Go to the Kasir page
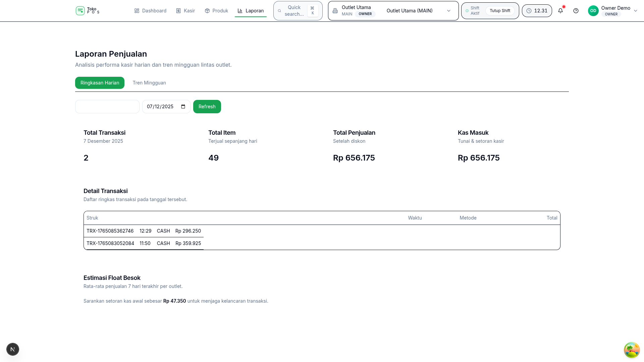This screenshot has width=644, height=362. tap(185, 11)
